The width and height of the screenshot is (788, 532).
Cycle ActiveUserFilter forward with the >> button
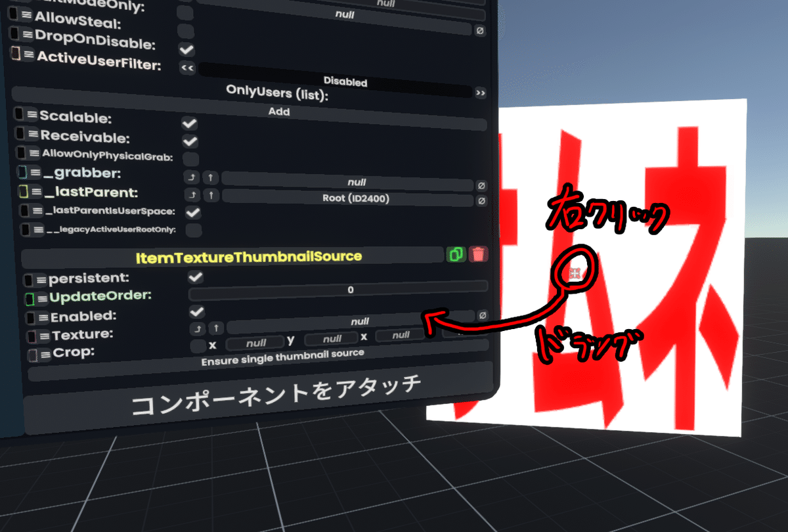pos(481,93)
